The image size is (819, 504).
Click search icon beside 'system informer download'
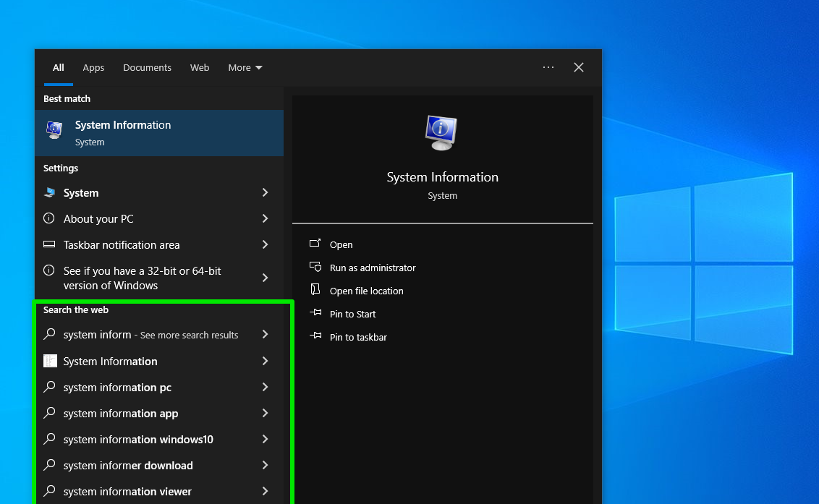click(50, 465)
